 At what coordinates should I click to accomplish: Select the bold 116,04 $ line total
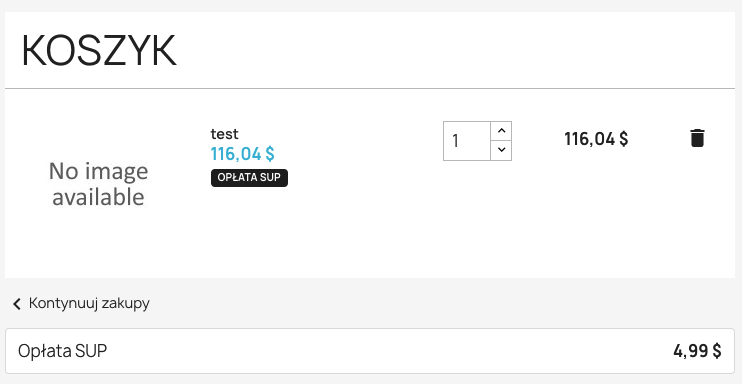(596, 139)
